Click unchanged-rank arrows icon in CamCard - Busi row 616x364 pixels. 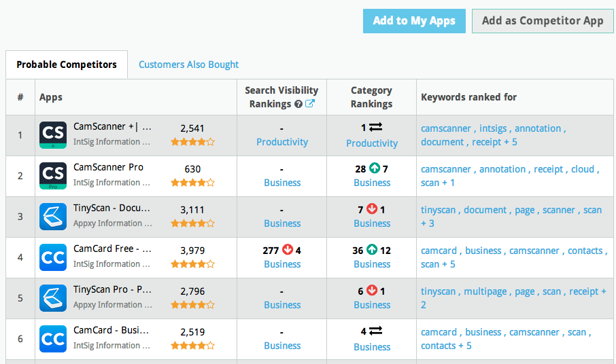pos(375,331)
